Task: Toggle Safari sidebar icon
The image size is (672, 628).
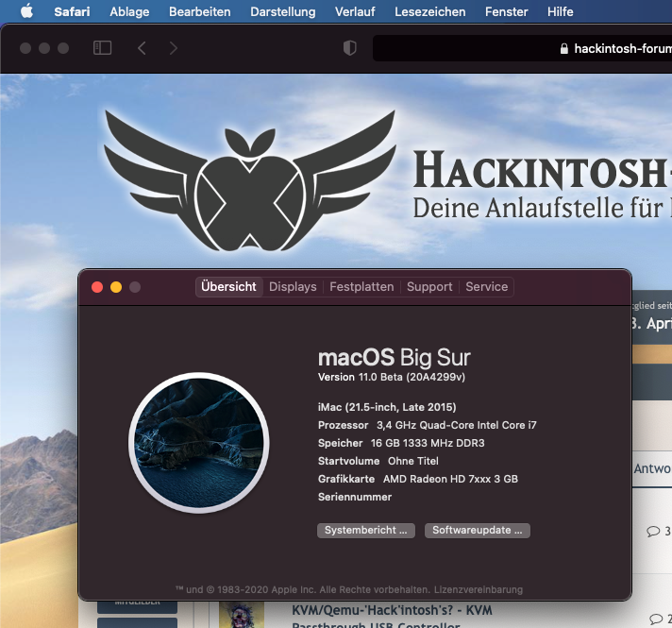Action: (x=103, y=47)
